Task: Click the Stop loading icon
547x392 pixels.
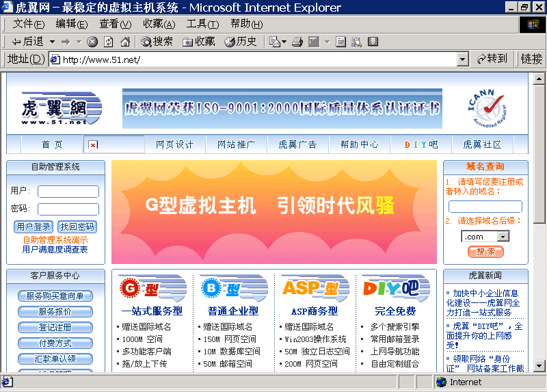Action: pyautogui.click(x=92, y=42)
